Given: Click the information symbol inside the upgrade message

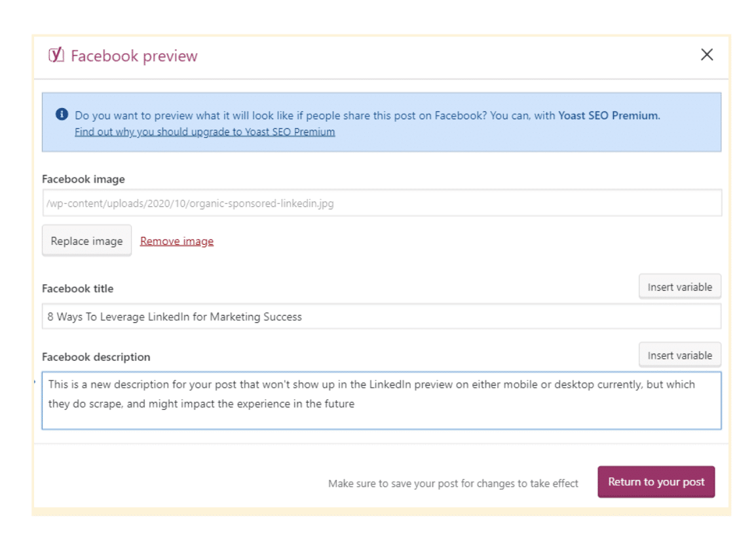Looking at the screenshot, I should coord(61,115).
